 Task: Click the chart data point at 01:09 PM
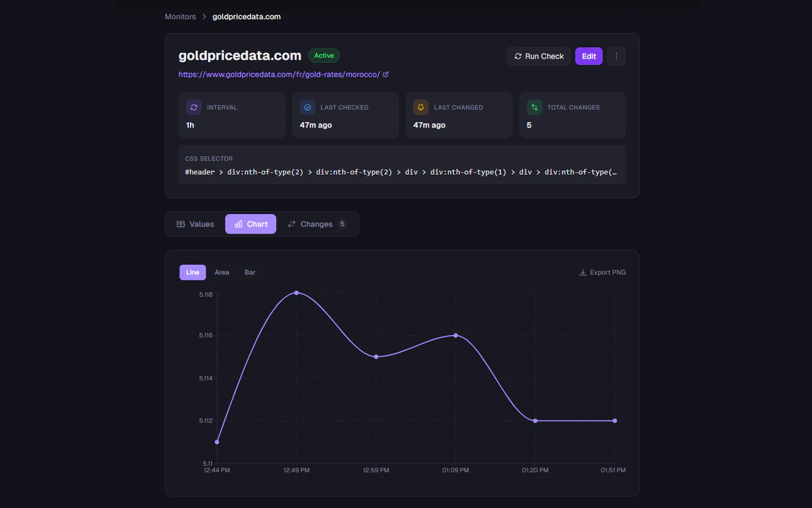click(455, 335)
